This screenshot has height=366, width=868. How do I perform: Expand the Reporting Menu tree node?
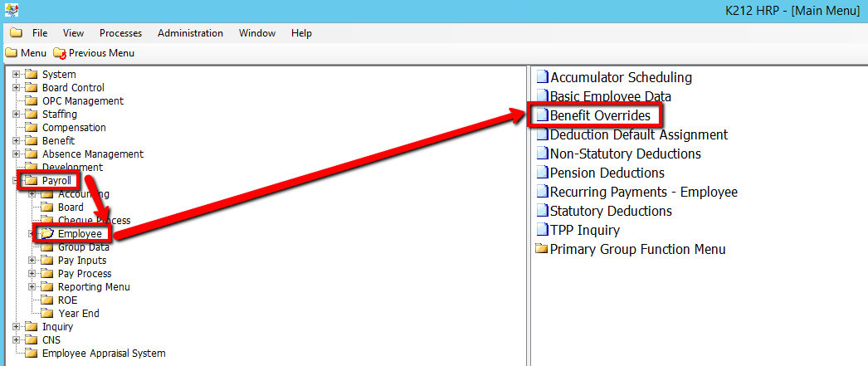tap(32, 287)
